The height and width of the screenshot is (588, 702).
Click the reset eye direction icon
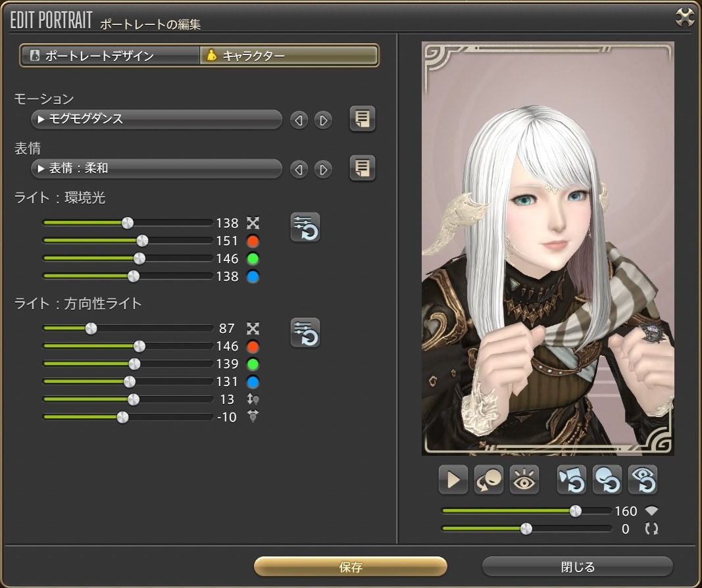click(x=642, y=480)
